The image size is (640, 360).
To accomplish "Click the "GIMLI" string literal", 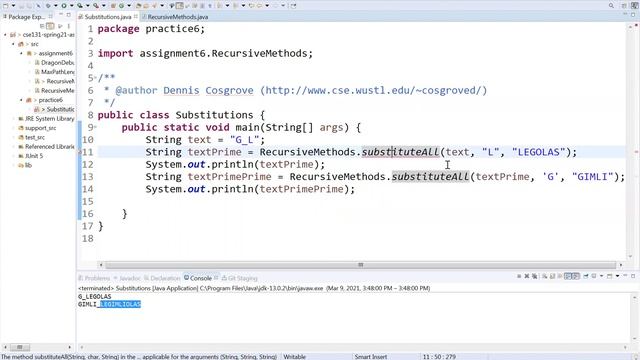I will (593, 177).
